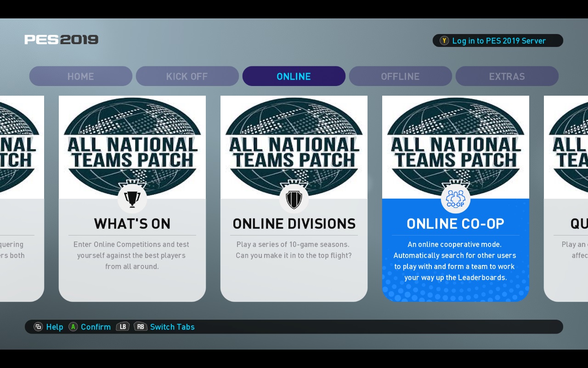This screenshot has height=368, width=588.
Task: Click 'Enter Online Competitions' description text
Action: (132, 255)
